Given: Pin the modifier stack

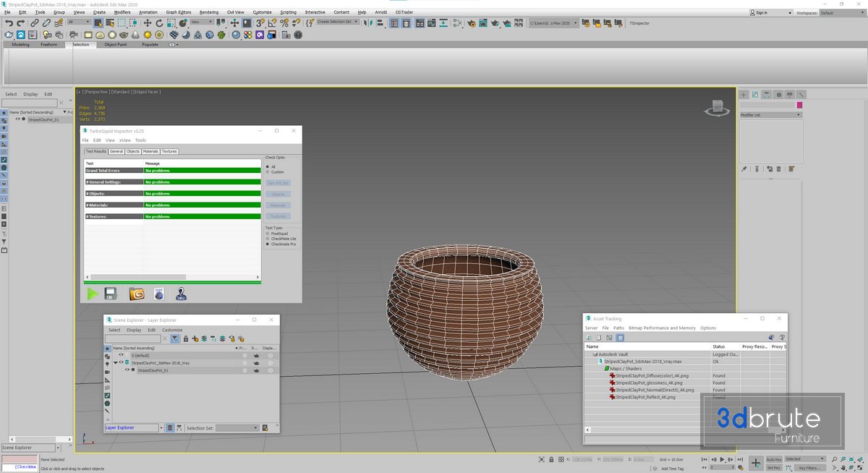Looking at the screenshot, I should point(744,169).
